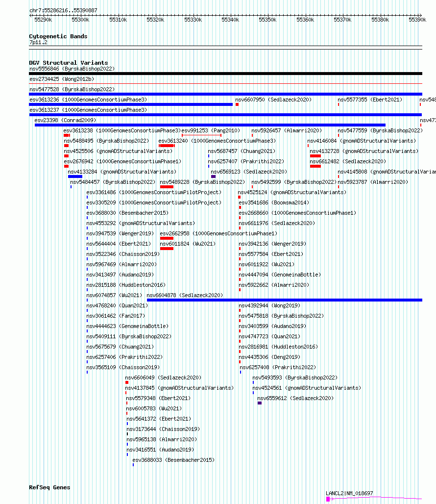Open the nsv5577355 (Ebert2021) variant

click(370, 100)
